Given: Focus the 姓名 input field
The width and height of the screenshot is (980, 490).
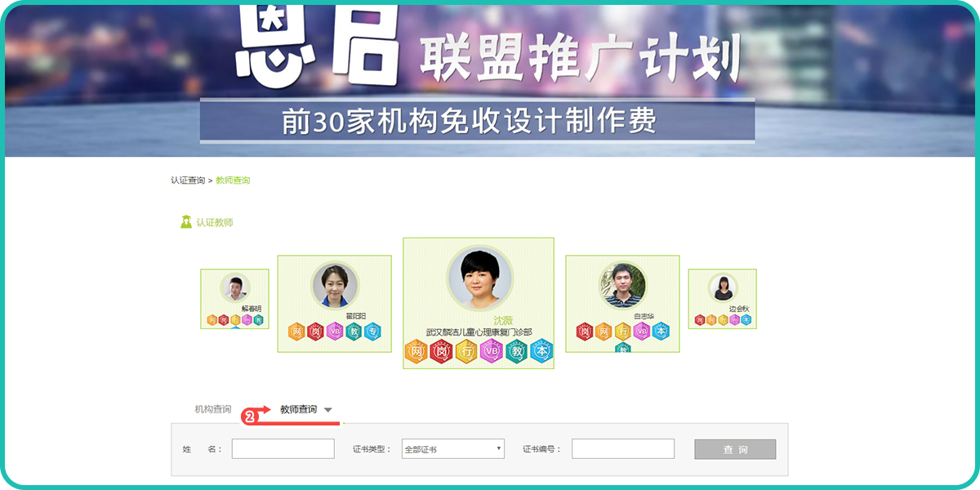Looking at the screenshot, I should tap(283, 449).
